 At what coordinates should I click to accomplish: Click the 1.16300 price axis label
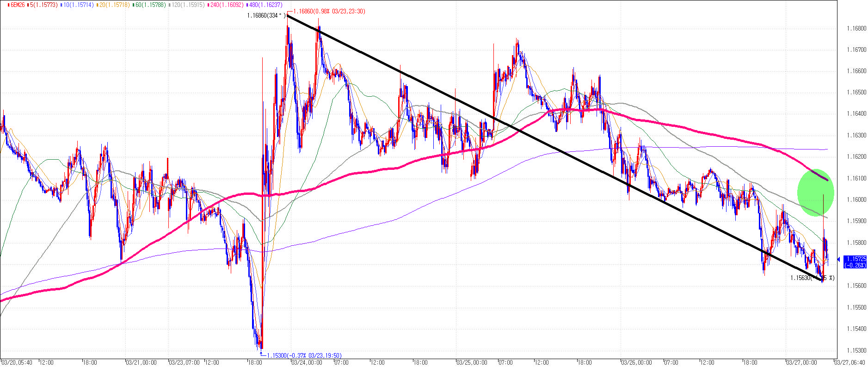(856, 136)
